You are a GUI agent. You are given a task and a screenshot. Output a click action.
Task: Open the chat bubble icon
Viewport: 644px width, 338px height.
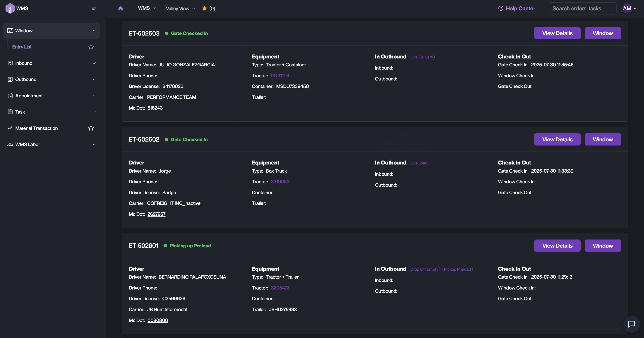tap(632, 324)
